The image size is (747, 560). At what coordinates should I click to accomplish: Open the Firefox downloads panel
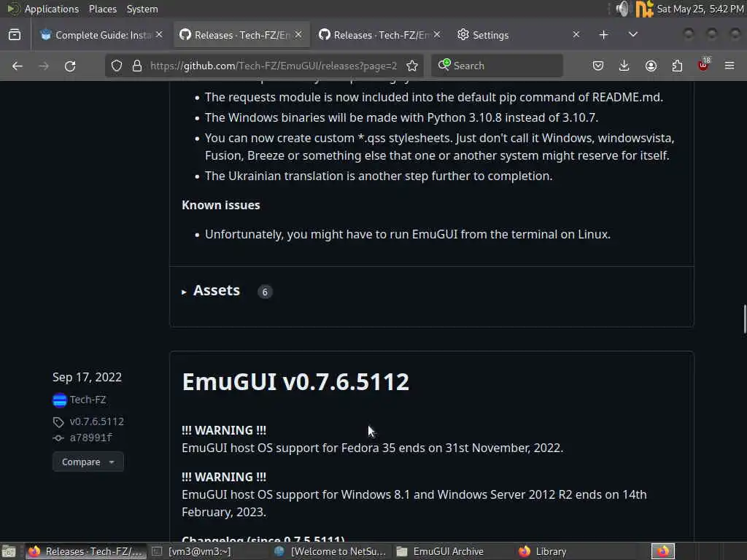pos(624,66)
